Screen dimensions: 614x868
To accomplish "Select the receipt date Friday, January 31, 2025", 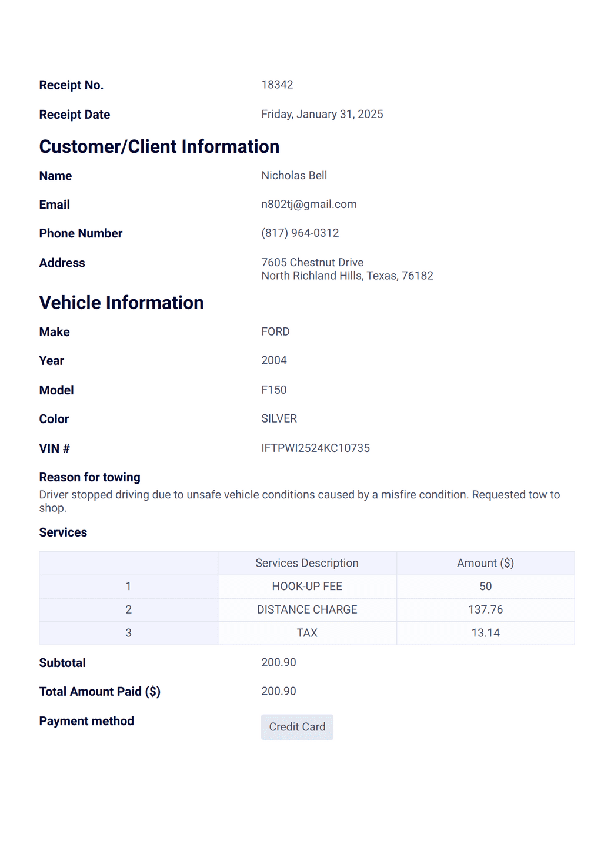I will (322, 114).
